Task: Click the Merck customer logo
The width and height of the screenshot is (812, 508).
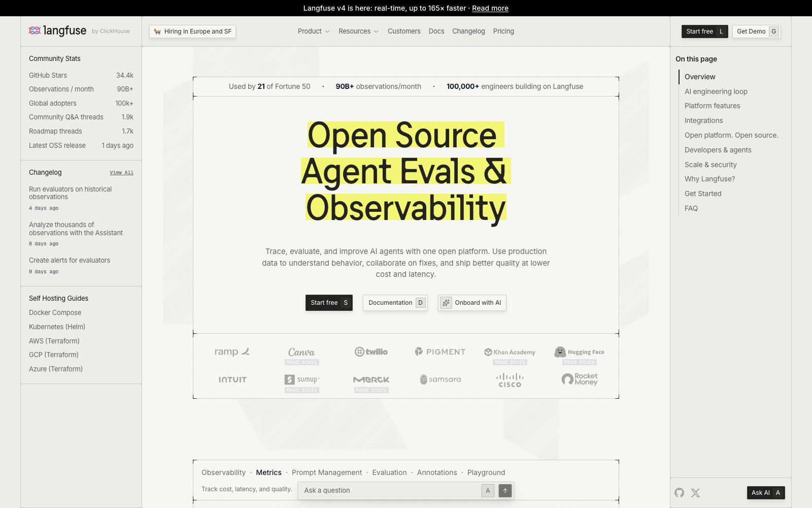Action: tap(371, 379)
